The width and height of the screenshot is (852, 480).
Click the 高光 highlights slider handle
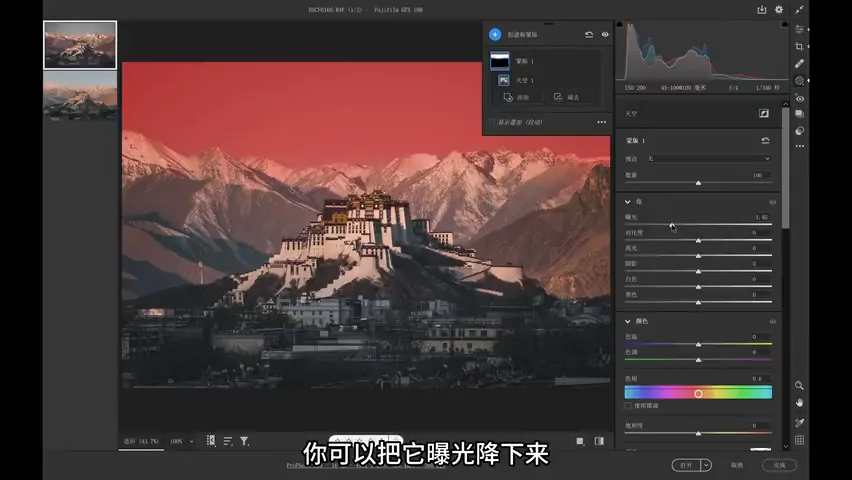pos(698,256)
